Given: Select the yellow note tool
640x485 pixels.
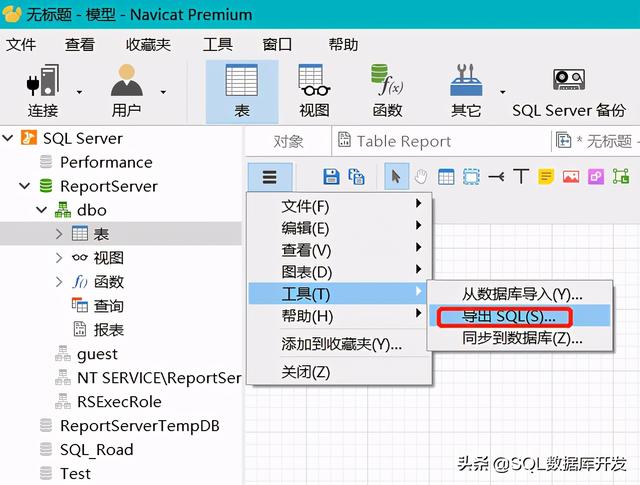Looking at the screenshot, I should click(546, 177).
